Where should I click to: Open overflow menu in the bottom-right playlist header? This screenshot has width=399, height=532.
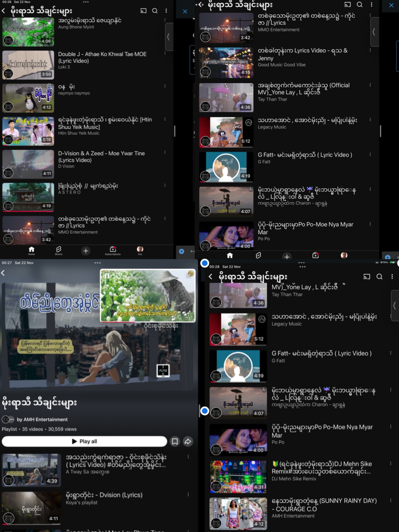click(392, 277)
